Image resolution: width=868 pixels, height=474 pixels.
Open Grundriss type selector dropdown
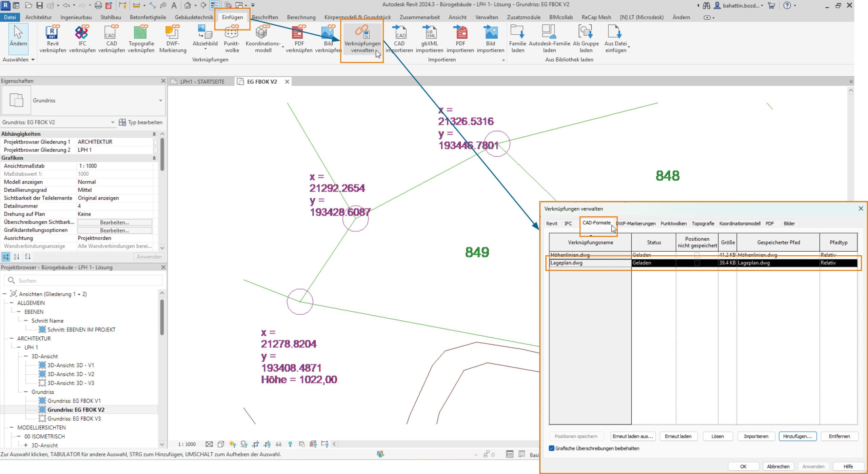160,101
